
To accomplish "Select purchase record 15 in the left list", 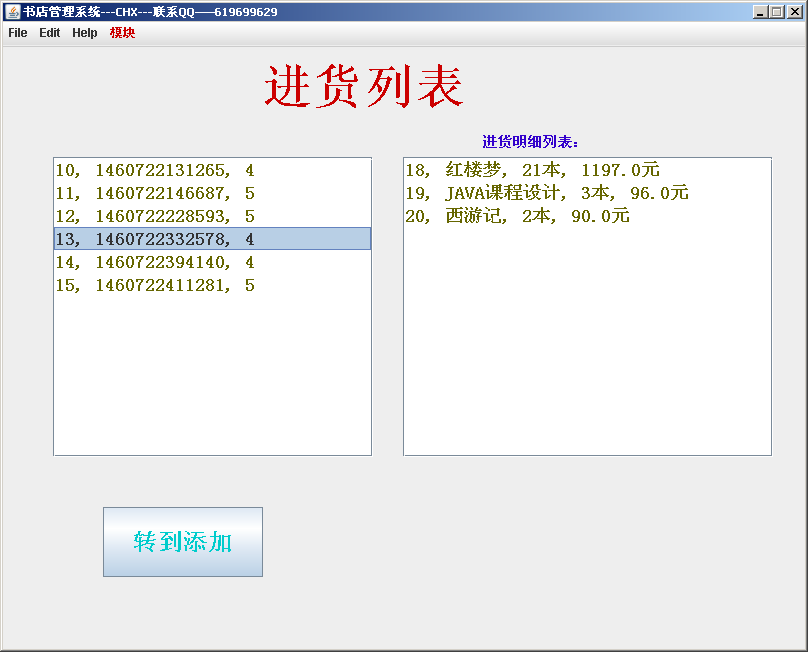I will (155, 285).
